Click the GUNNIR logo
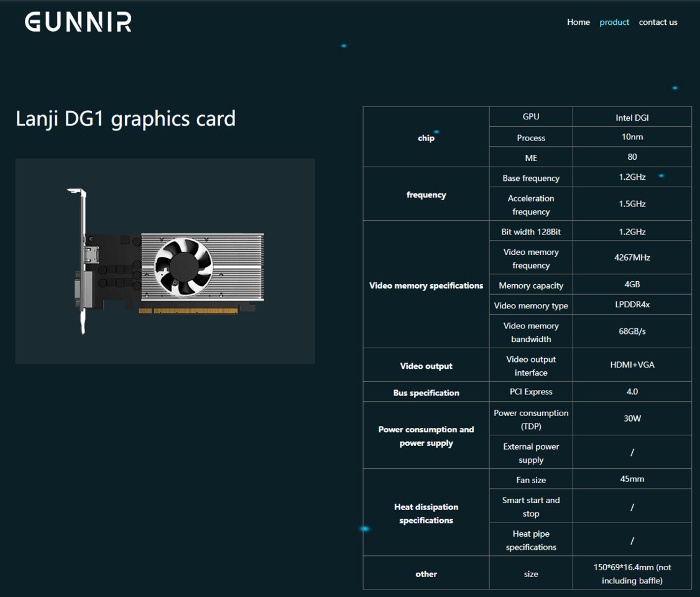 click(78, 22)
